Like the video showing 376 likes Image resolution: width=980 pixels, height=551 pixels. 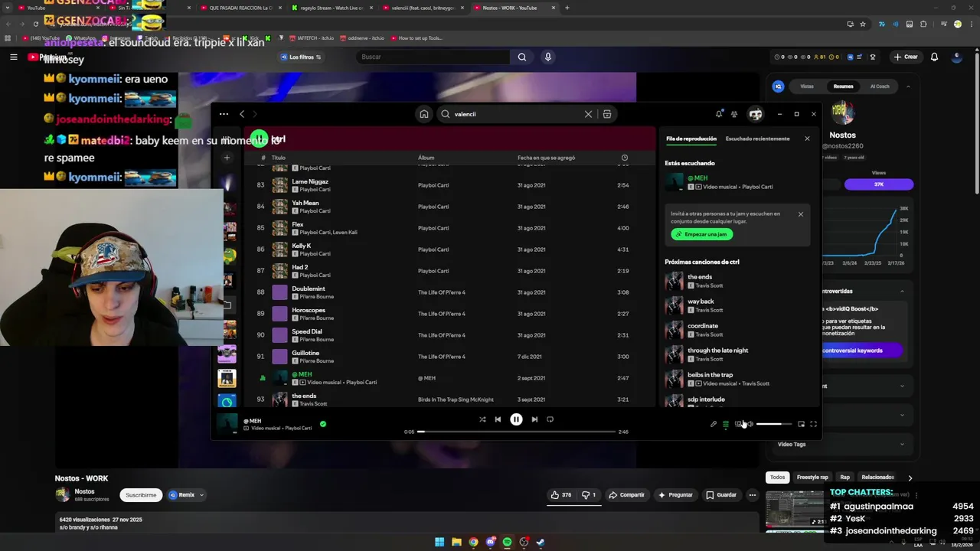tap(561, 495)
